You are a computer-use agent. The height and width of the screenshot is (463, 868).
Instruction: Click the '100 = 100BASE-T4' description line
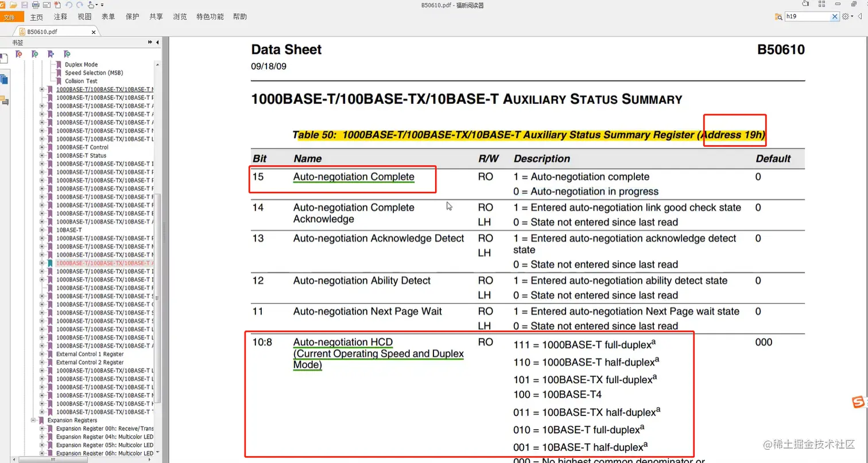tap(557, 395)
